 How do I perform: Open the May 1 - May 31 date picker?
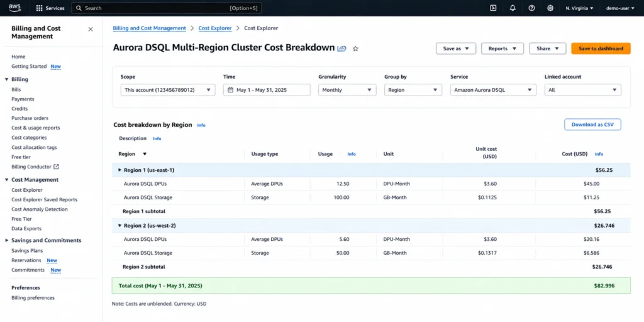click(267, 90)
